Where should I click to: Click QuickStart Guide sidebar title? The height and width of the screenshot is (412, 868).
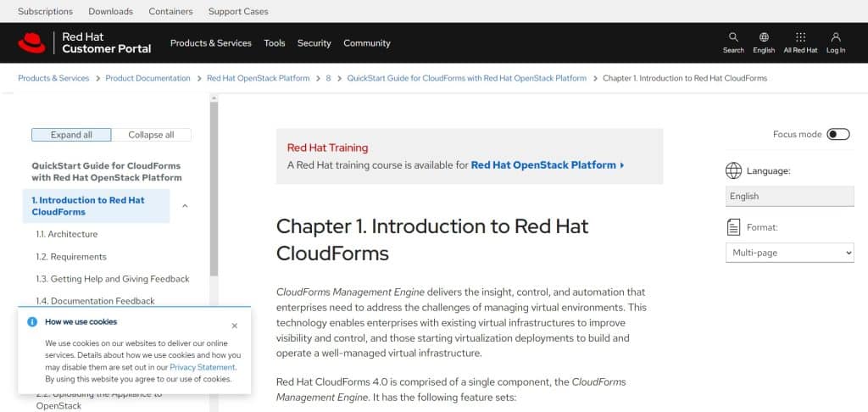(x=107, y=171)
